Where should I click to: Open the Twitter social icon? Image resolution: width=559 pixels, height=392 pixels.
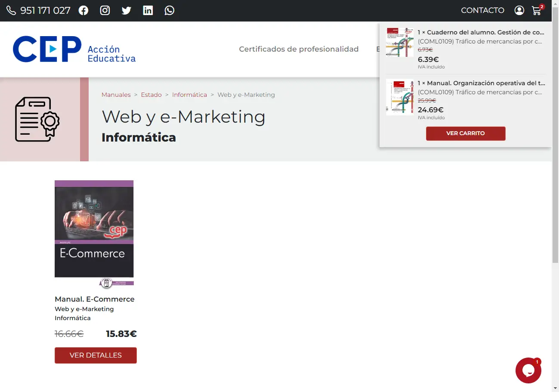pyautogui.click(x=127, y=11)
